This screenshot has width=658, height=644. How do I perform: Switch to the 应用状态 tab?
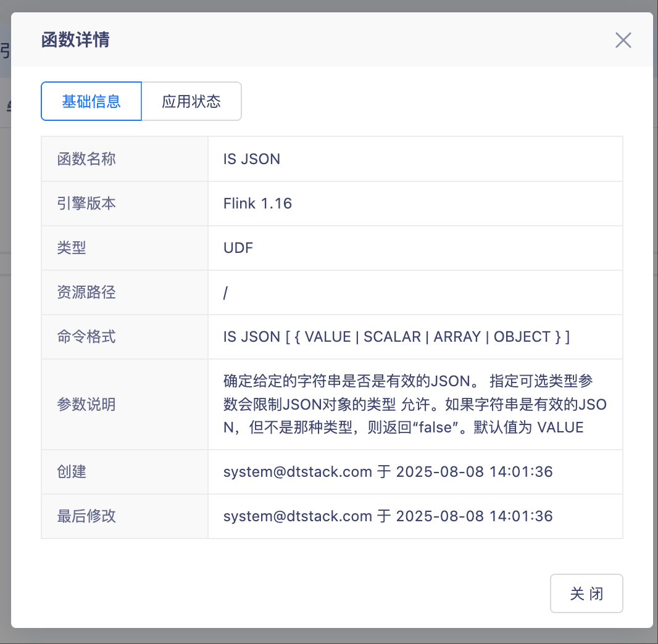(x=191, y=101)
